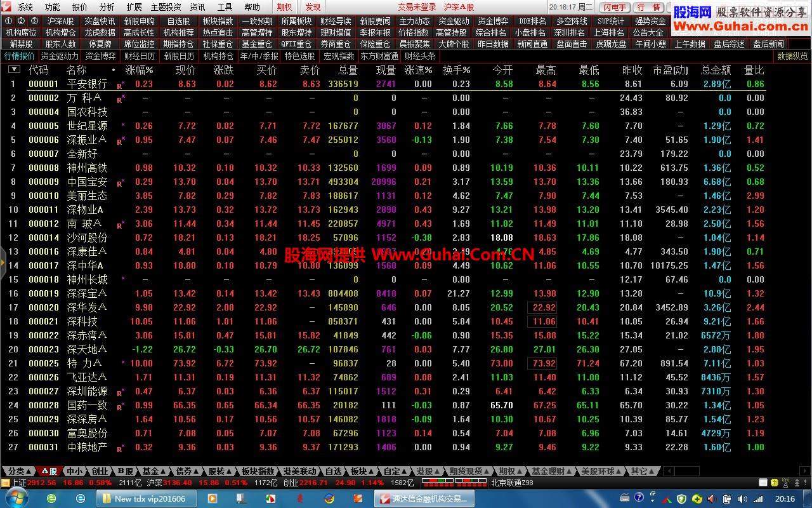This screenshot has height=508, width=812.
Task: Click stock code 000025
Action: coord(44,363)
